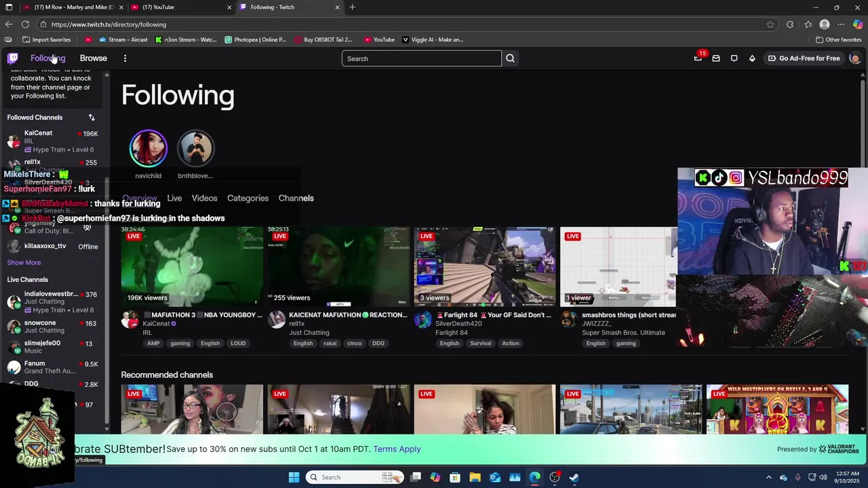Screen dimensions: 868x488
Task: Launch Steam from the taskbar
Action: pos(574,477)
